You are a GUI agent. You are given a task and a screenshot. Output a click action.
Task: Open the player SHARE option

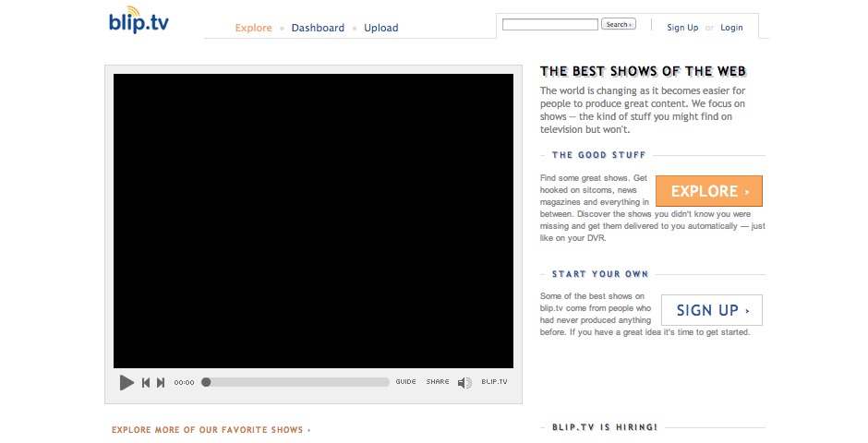point(438,381)
